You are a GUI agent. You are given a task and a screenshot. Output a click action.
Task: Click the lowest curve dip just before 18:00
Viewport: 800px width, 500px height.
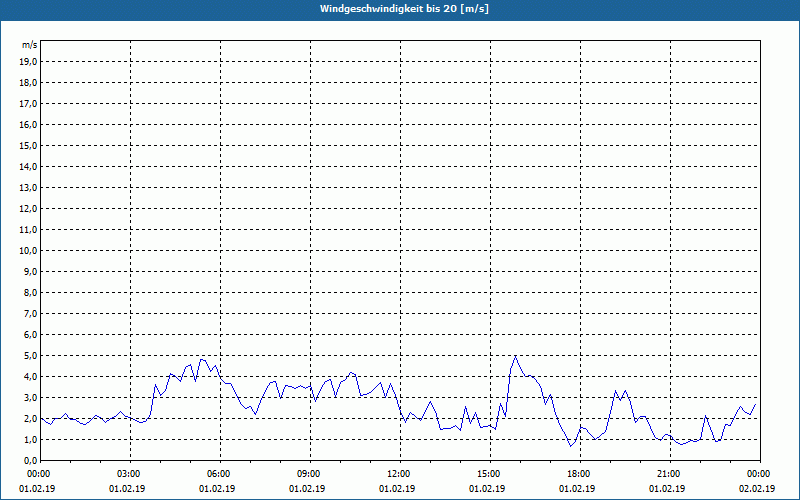point(571,446)
